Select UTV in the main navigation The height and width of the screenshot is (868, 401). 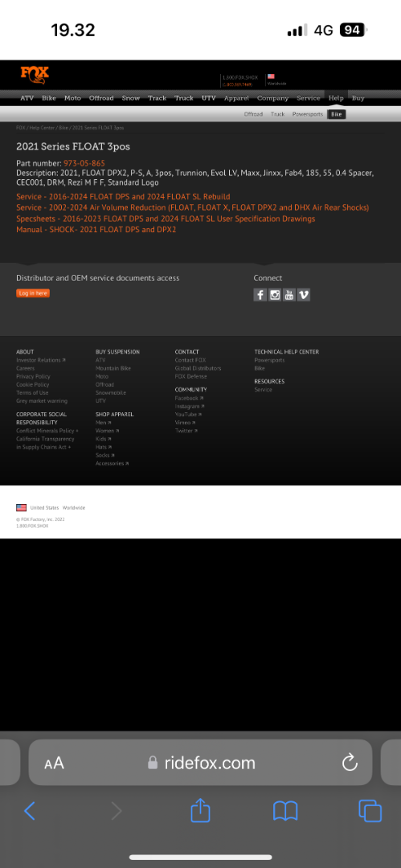click(x=209, y=98)
